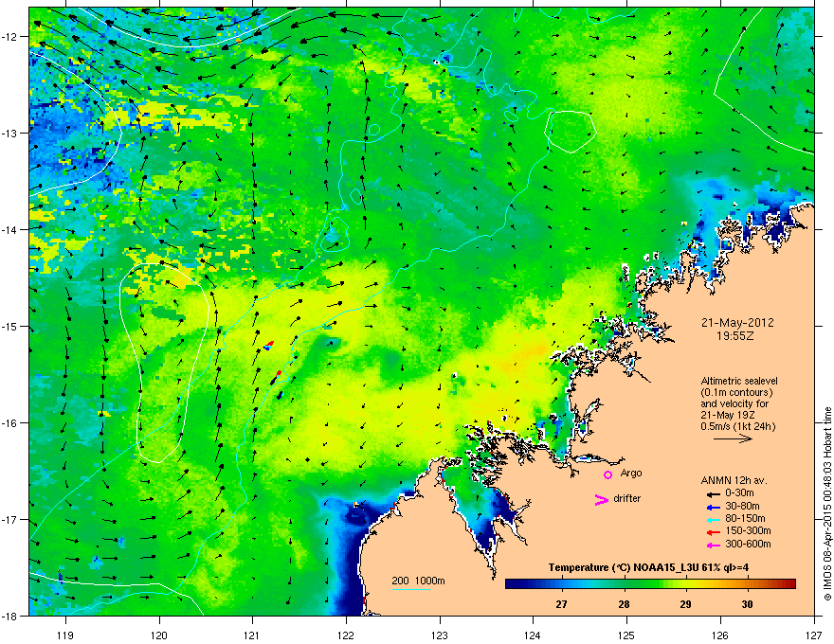Image resolution: width=834 pixels, height=644 pixels.
Task: Click the IMOS copyright timestamp text
Action: coord(827,504)
